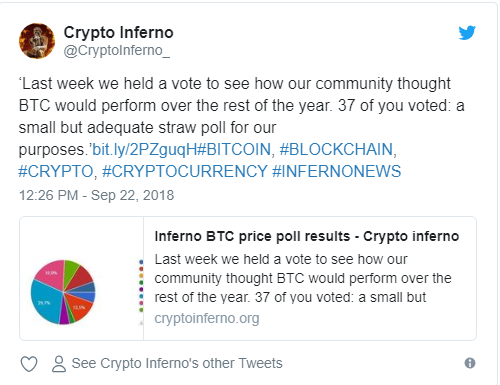Open the pie chart preview thumbnail

pos(82,279)
